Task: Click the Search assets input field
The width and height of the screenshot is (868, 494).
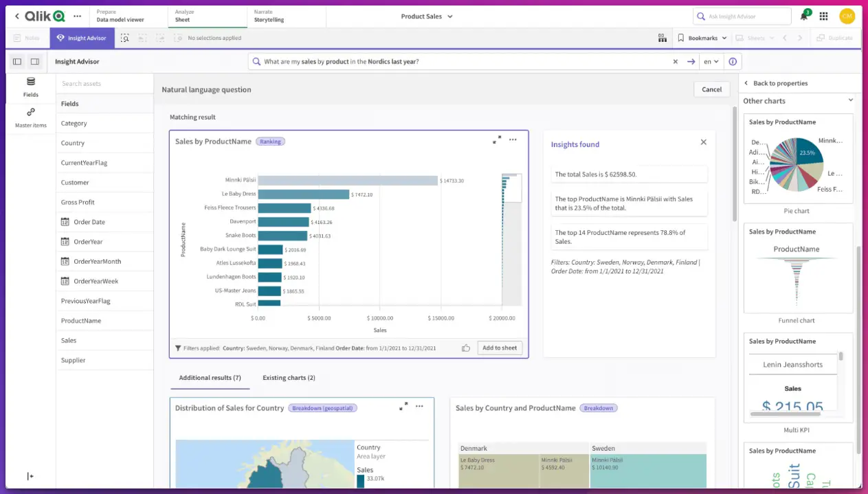Action: (x=103, y=82)
